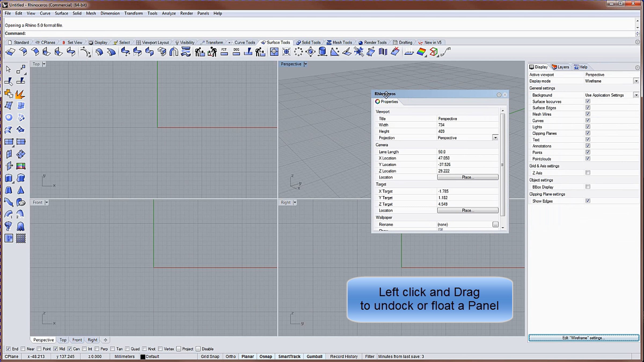Open the Perspective viewport title menu arrow
This screenshot has height=362, width=644.
(x=305, y=64)
